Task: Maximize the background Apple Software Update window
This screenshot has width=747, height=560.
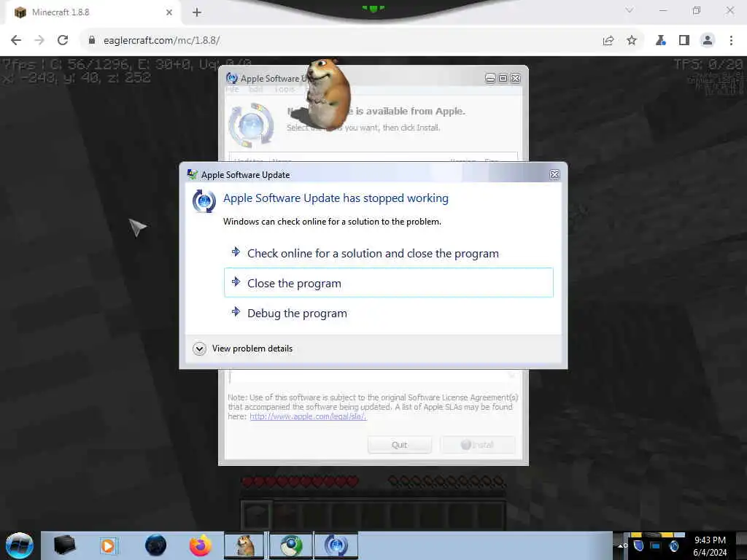Action: pos(503,79)
